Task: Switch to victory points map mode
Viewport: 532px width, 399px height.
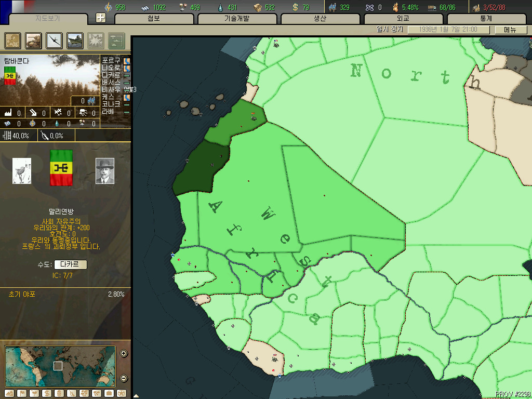Action: point(122,393)
